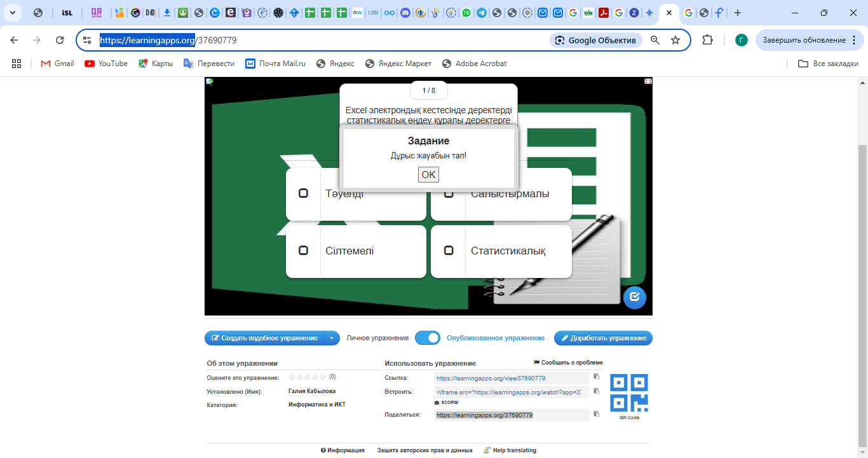Switch to the iSL tab

tap(67, 13)
